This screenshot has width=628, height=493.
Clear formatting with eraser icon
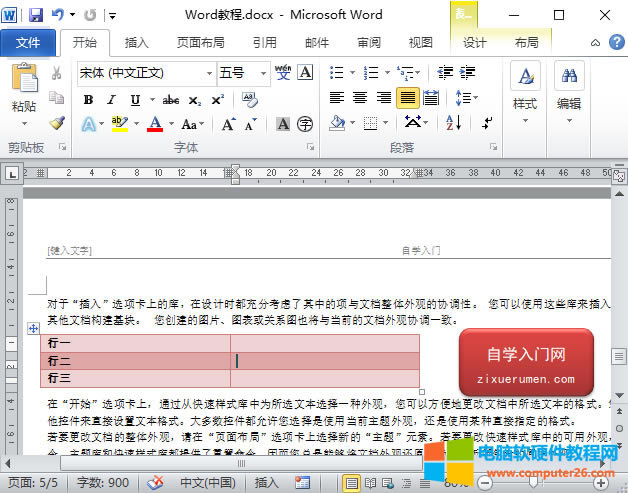pyautogui.click(x=250, y=100)
